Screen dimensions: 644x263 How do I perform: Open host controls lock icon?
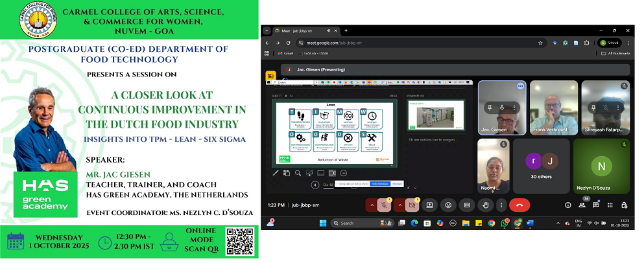pyautogui.click(x=624, y=205)
